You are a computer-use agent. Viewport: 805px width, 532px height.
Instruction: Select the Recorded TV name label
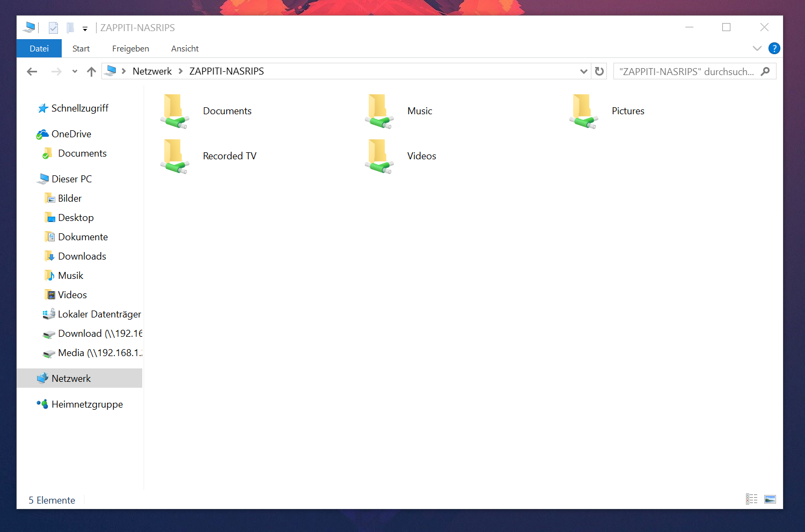click(230, 156)
